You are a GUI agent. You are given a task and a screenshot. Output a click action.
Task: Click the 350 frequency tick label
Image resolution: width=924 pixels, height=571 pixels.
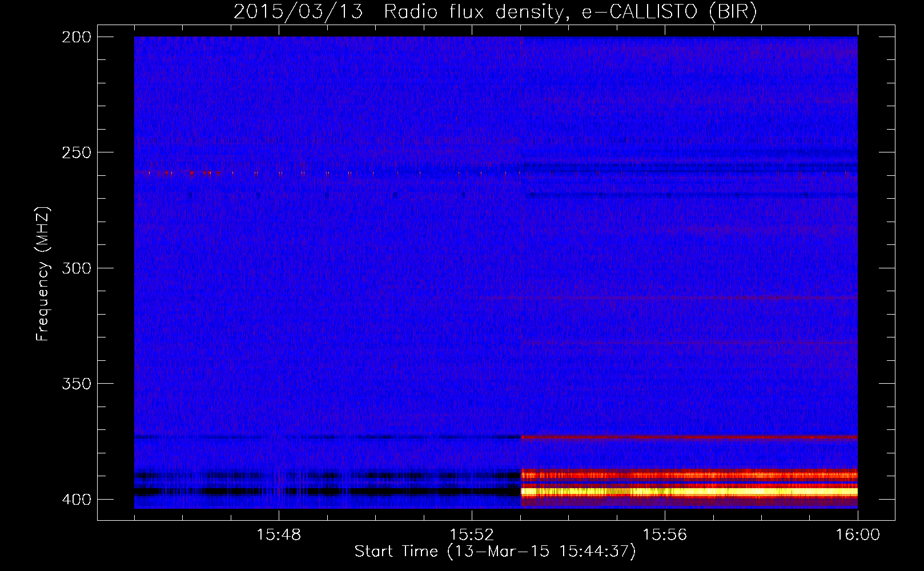click(x=77, y=383)
